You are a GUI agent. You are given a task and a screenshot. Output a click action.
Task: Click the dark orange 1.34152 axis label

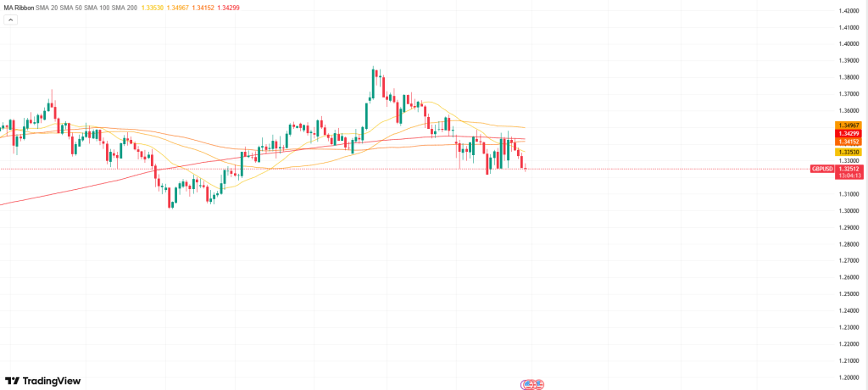849,142
